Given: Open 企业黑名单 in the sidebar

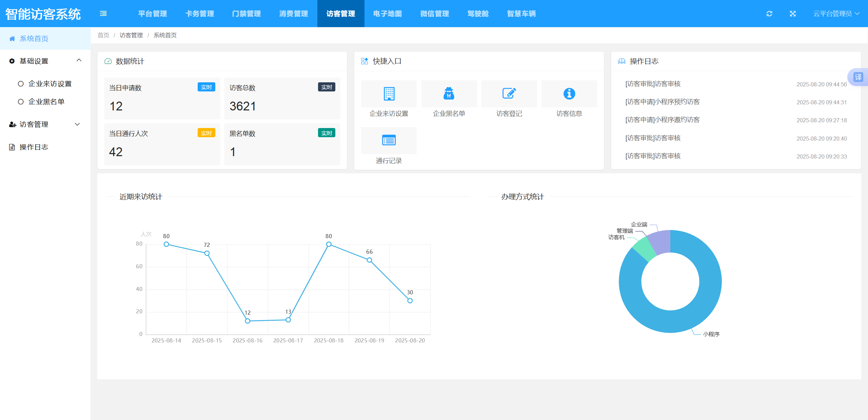Looking at the screenshot, I should tap(45, 102).
